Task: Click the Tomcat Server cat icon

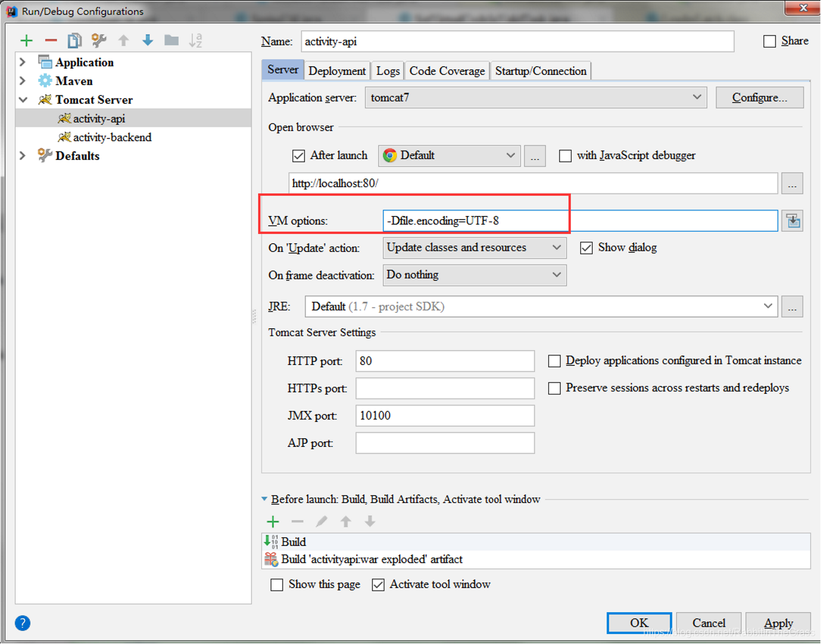Action: 45,99
